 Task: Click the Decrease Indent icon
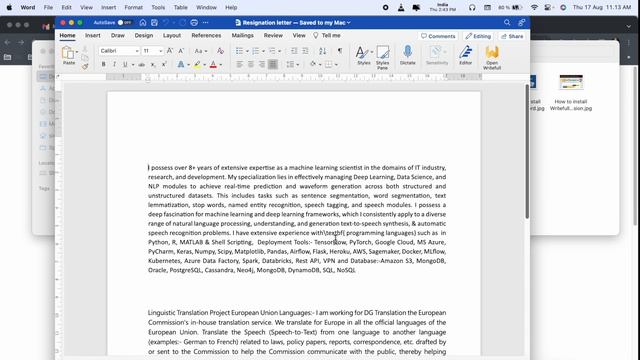click(x=294, y=51)
